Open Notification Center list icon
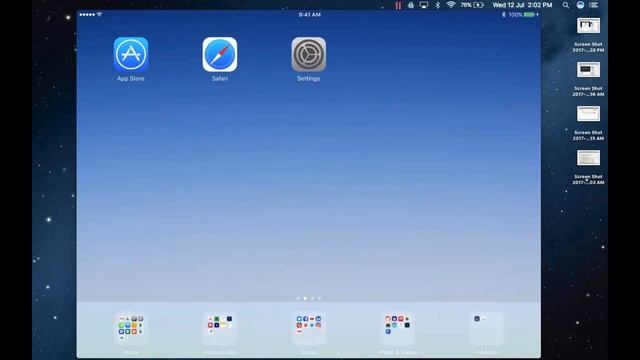The height and width of the screenshot is (360, 640). tap(594, 5)
